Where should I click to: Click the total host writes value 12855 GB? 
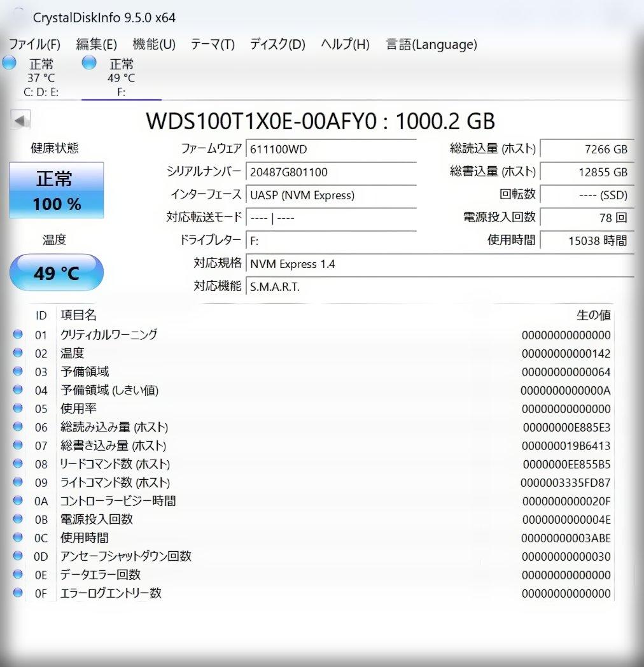pyautogui.click(x=587, y=172)
